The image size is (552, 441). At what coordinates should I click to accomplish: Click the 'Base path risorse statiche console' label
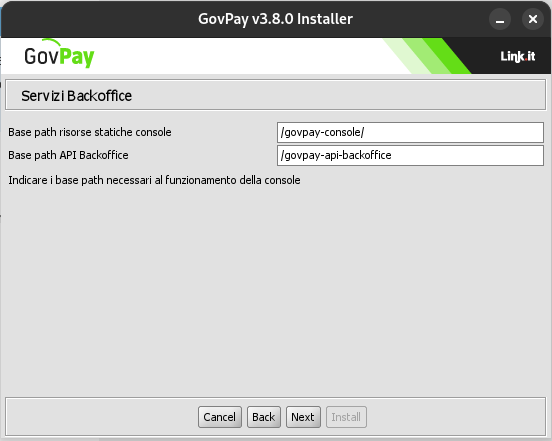[90, 132]
